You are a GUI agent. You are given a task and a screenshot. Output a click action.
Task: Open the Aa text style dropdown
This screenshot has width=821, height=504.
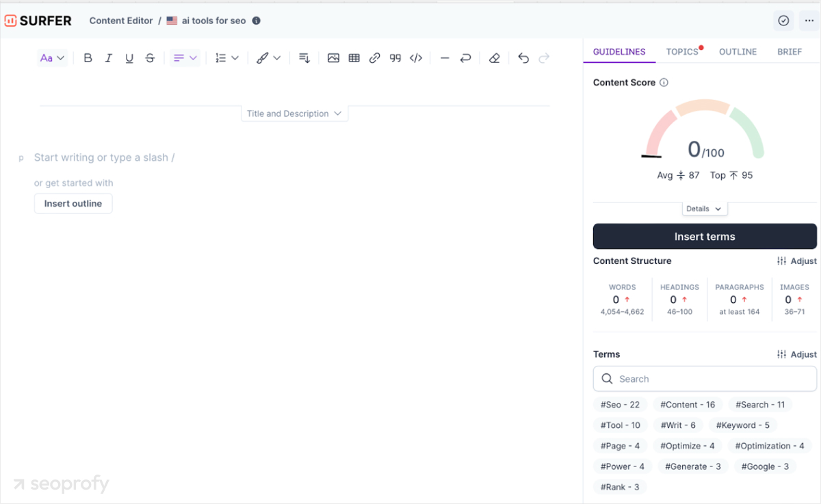point(52,58)
